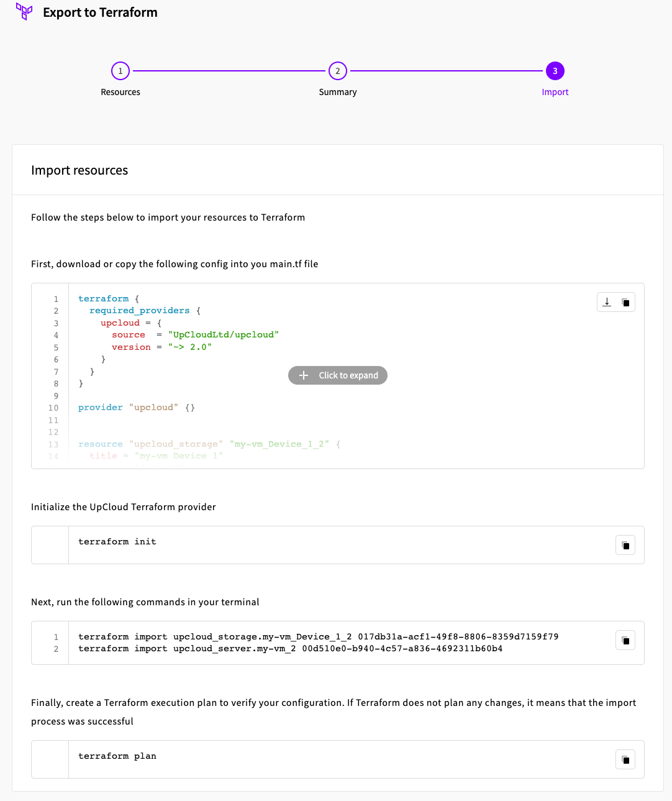Copy the terraform plan command
The width and height of the screenshot is (672, 801).
click(625, 759)
